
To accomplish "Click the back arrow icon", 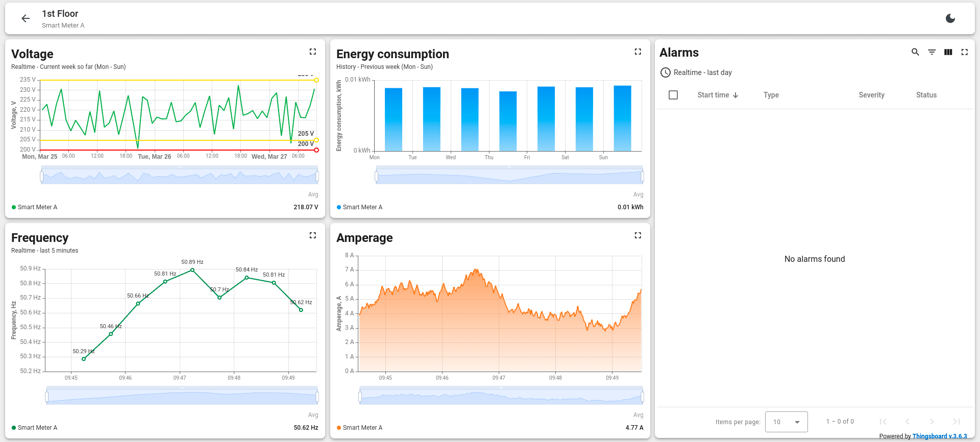I will (x=26, y=19).
